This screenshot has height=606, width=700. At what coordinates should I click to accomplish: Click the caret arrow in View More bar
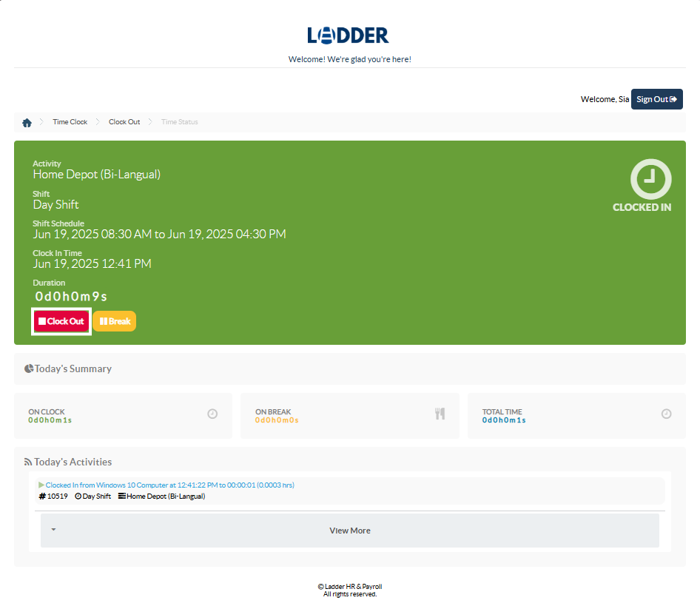click(x=53, y=530)
